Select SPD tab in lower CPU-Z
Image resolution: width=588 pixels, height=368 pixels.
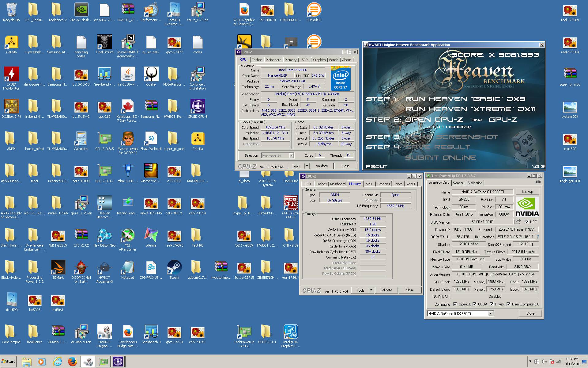(x=369, y=184)
